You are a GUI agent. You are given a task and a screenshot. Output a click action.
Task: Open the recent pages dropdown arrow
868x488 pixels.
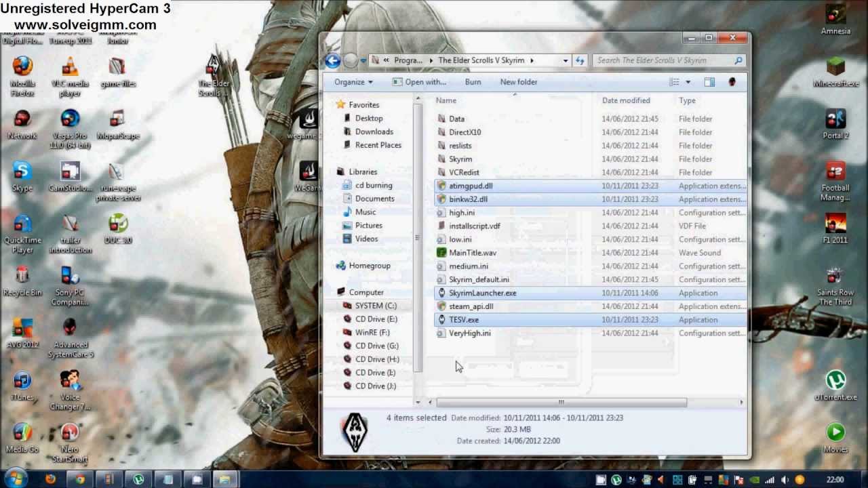pos(363,60)
